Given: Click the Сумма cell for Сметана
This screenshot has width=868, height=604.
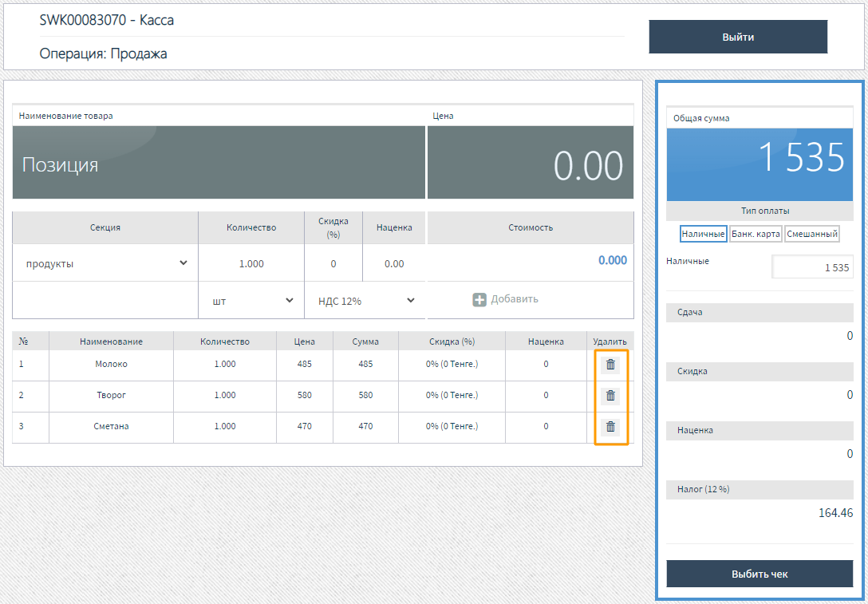Looking at the screenshot, I should point(365,426).
